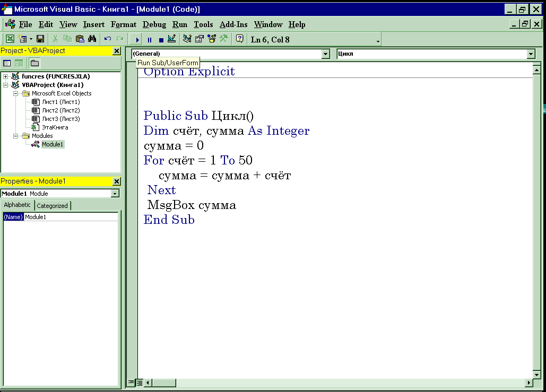The height and width of the screenshot is (392, 546).
Task: Click the View Code icon in Project pane
Action: point(7,63)
